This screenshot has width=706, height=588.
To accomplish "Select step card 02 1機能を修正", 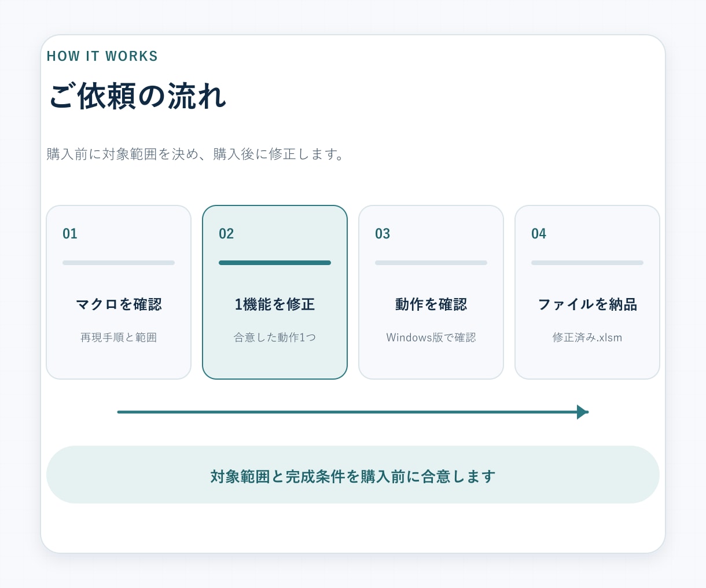I will point(275,292).
